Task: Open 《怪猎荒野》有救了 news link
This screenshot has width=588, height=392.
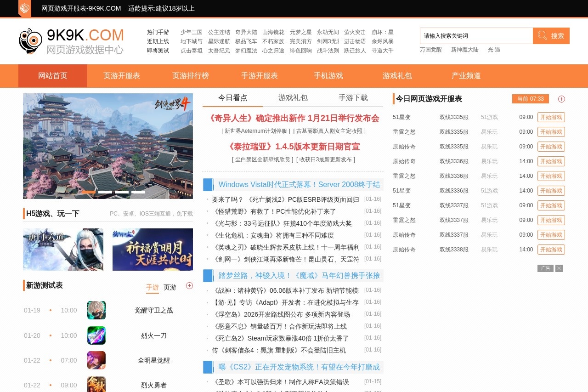Action: pyautogui.click(x=274, y=211)
